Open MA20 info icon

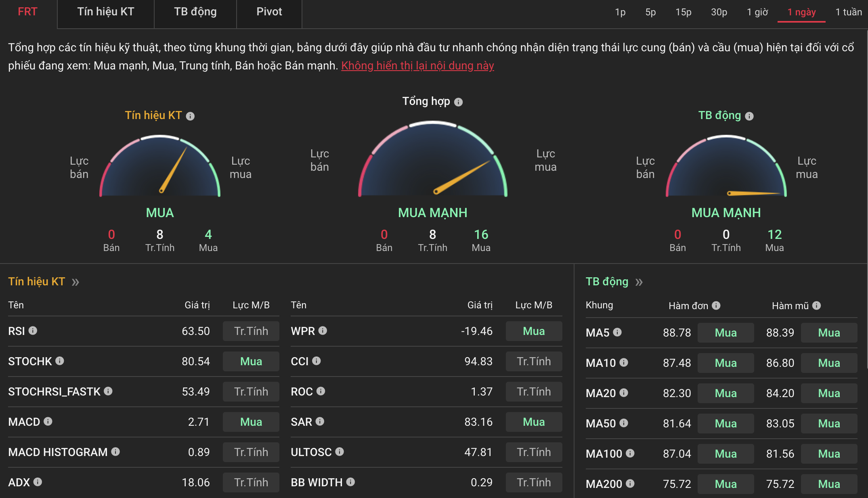[624, 393]
